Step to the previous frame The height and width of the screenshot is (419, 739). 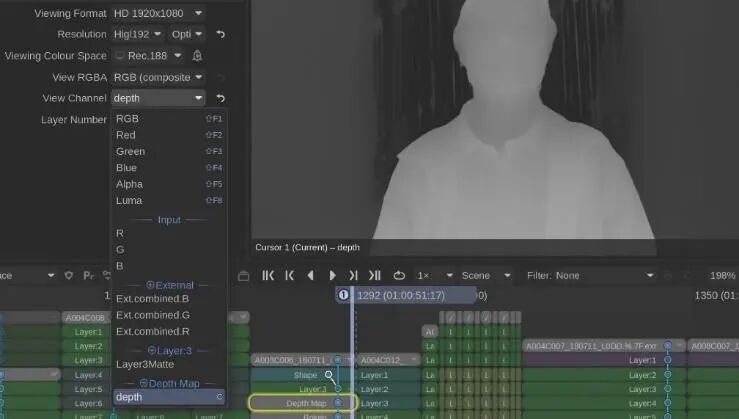(289, 275)
